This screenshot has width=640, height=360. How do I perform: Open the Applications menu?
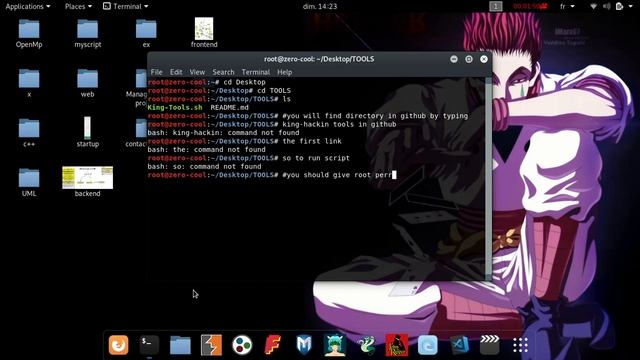point(28,6)
